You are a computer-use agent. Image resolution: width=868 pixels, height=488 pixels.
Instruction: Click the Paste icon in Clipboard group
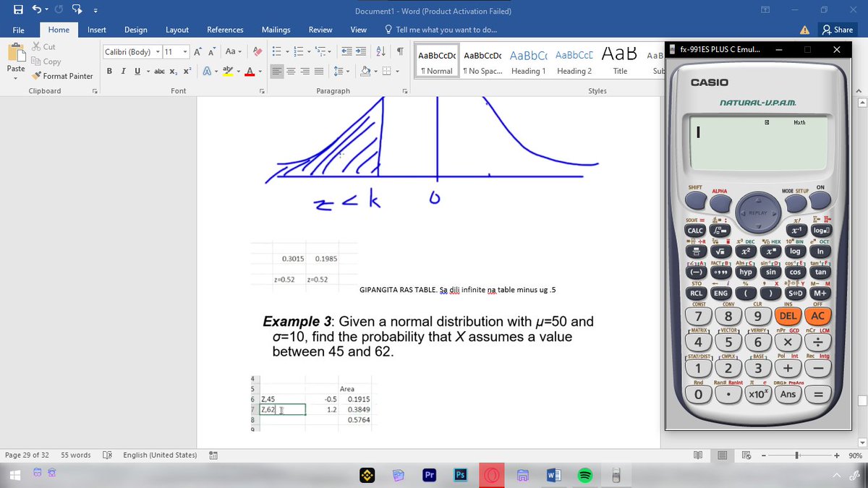point(15,53)
